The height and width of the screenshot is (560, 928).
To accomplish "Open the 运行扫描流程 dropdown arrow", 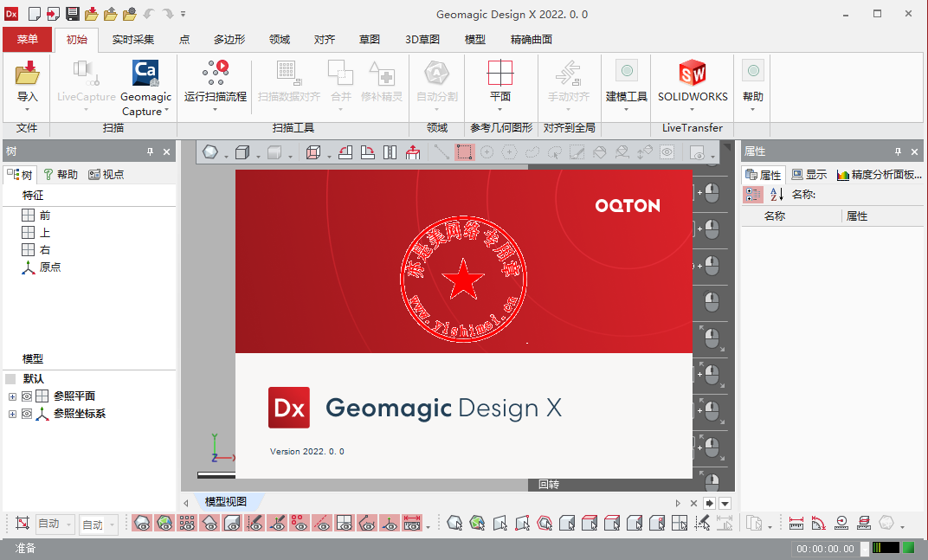I will [216, 110].
